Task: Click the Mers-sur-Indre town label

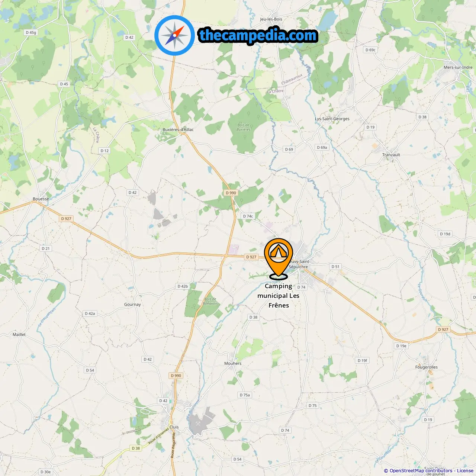Action: [x=458, y=67]
